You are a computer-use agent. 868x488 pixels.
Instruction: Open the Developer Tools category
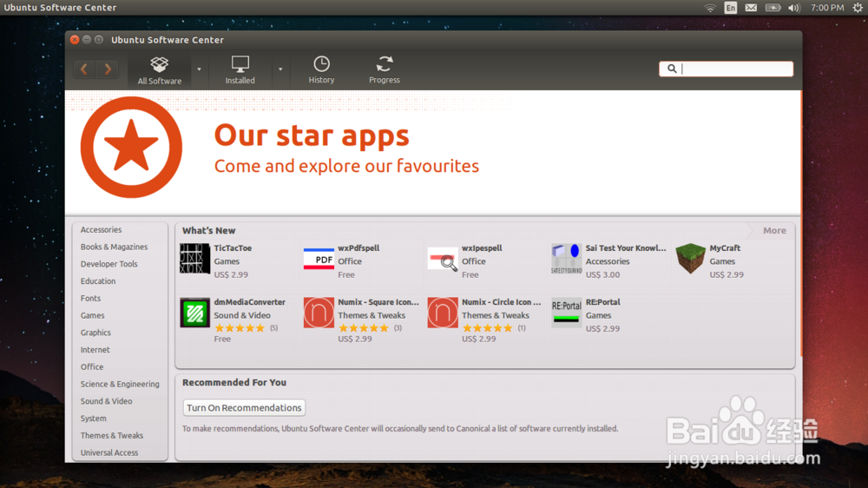pos(109,264)
